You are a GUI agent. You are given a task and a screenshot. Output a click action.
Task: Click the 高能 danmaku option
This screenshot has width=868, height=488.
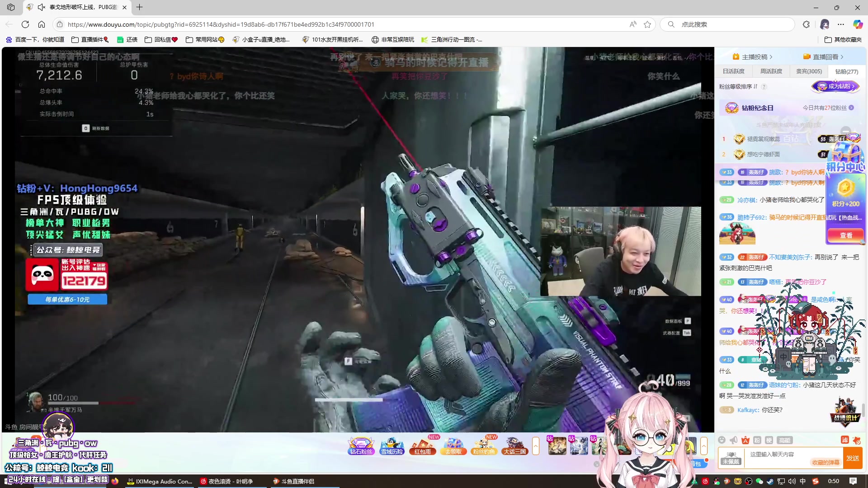784,440
